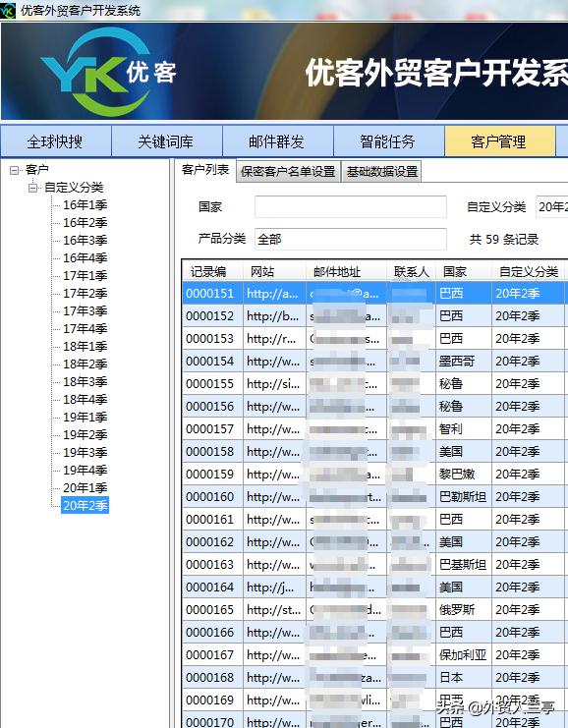Select record 0000151 row

(x=374, y=294)
